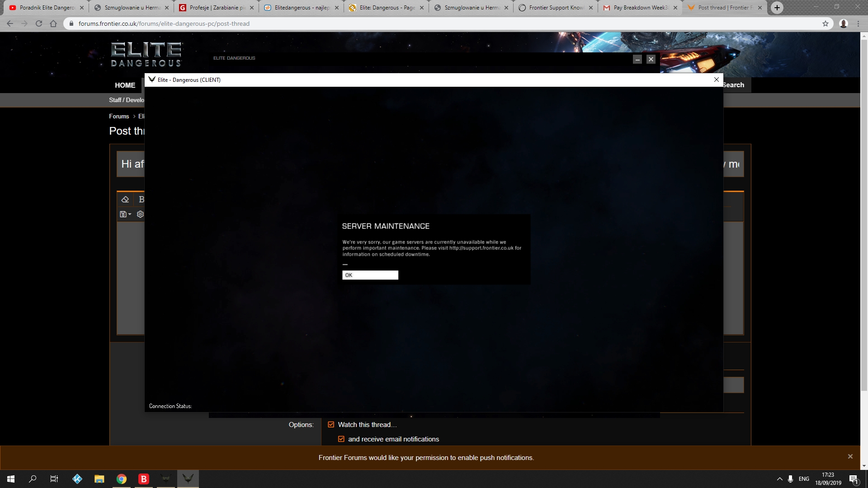Click the thread title input field
Screen dimensions: 868x488
coord(430,164)
